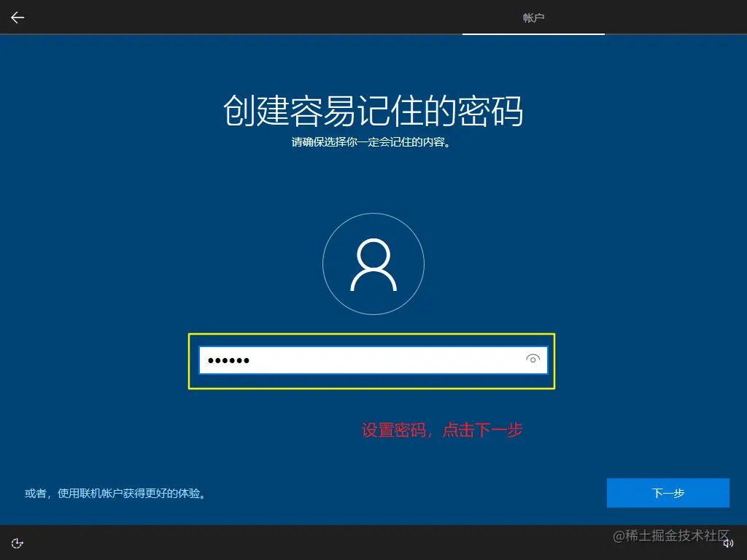The width and height of the screenshot is (747, 560).
Task: Select the Ease of Access icon bottom left
Action: 17,542
